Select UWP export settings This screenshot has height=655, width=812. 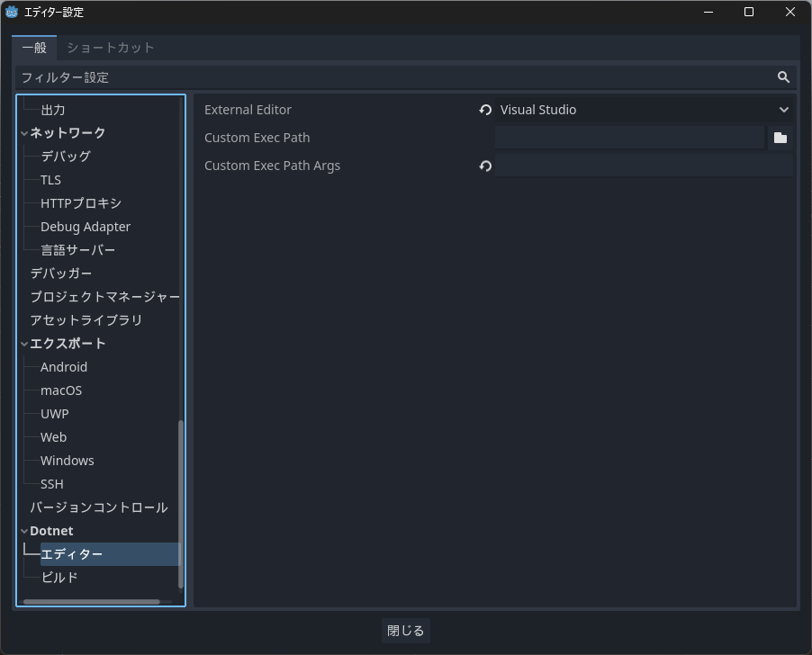pyautogui.click(x=54, y=413)
